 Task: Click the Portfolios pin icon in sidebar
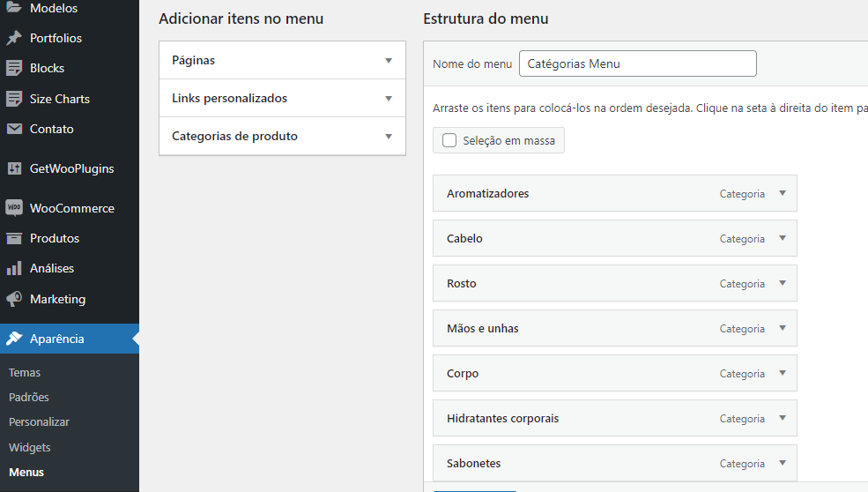(14, 38)
